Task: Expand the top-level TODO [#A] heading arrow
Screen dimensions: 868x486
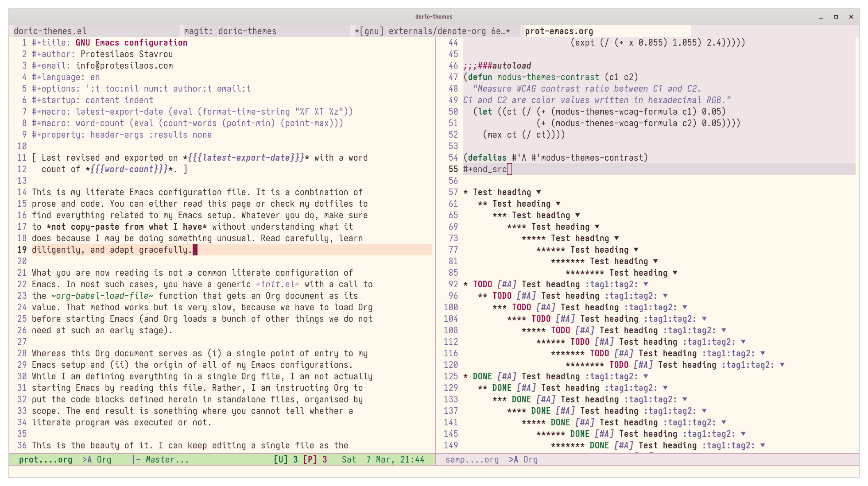Action: click(x=646, y=284)
